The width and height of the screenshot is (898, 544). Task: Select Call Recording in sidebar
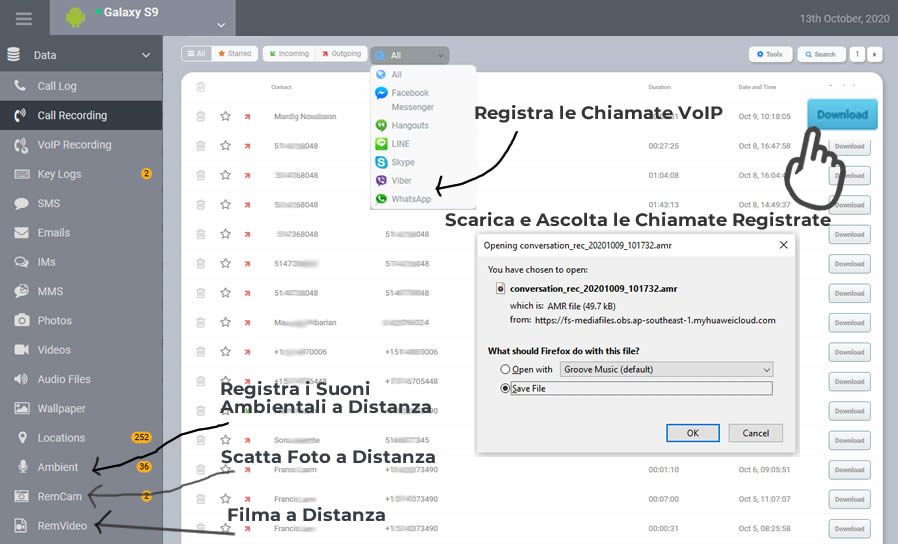click(x=81, y=115)
